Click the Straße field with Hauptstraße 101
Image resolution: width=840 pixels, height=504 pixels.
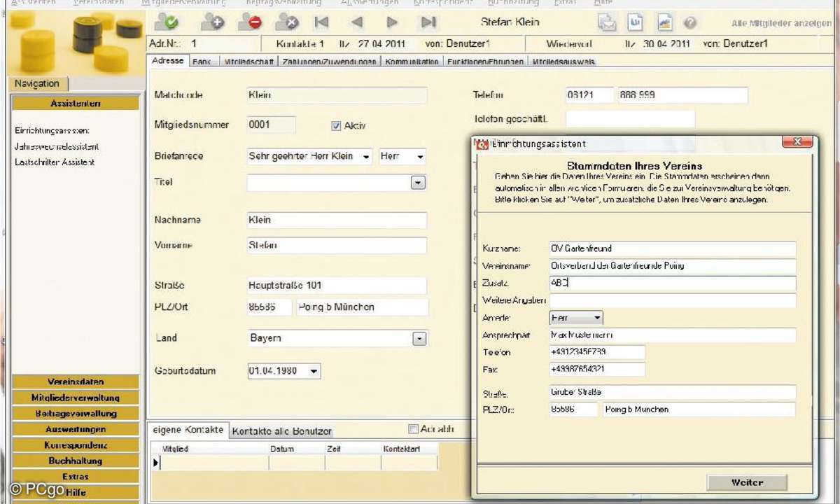click(x=337, y=286)
